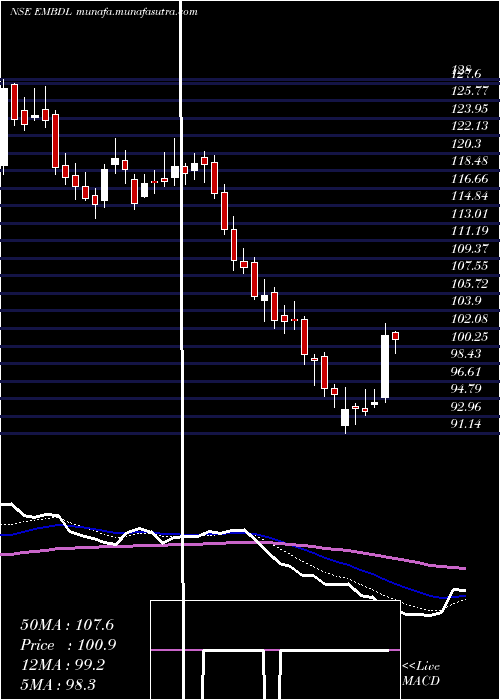Click the '<<Live MACD' label
500x700 pixels.
(421, 673)
